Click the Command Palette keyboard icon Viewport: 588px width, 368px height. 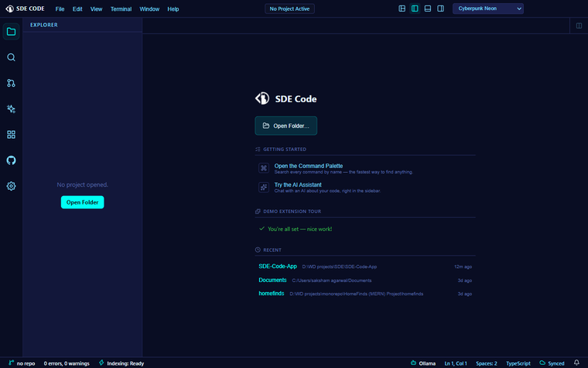click(264, 168)
